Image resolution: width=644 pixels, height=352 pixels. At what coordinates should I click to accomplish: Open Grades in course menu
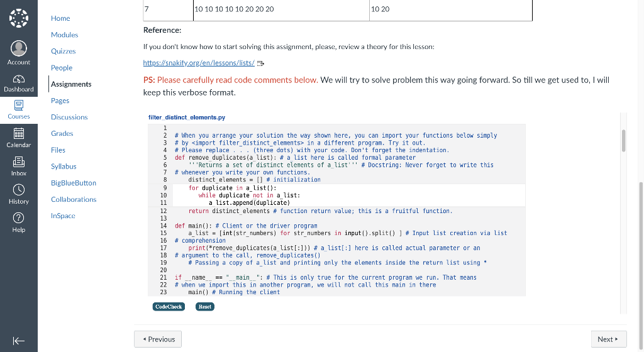(x=62, y=133)
